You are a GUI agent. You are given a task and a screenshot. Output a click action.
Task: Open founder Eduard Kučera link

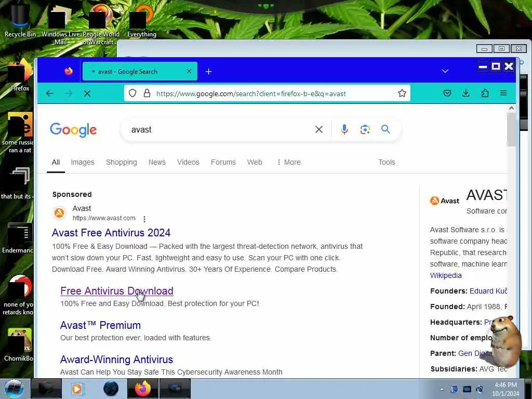488,291
